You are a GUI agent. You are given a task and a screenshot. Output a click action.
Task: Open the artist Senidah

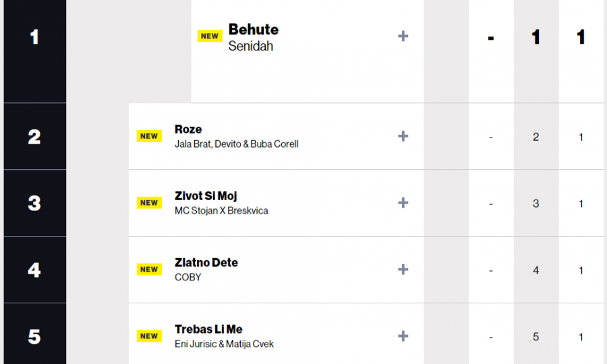click(251, 46)
